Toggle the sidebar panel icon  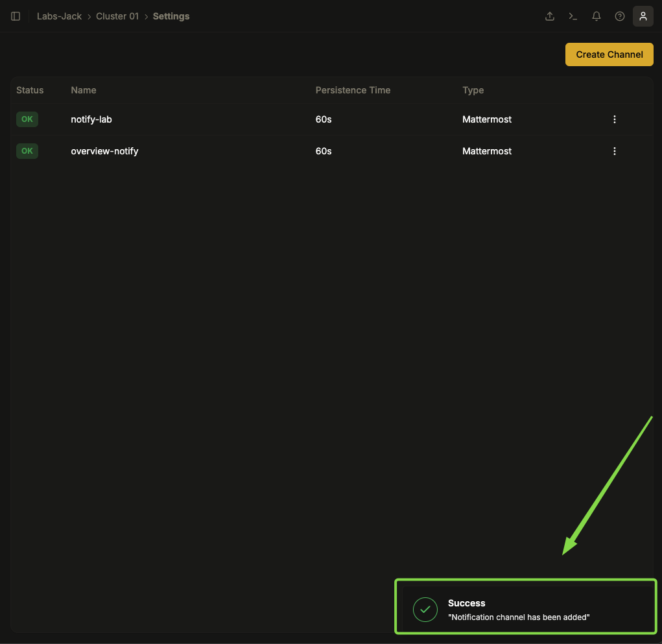point(16,16)
